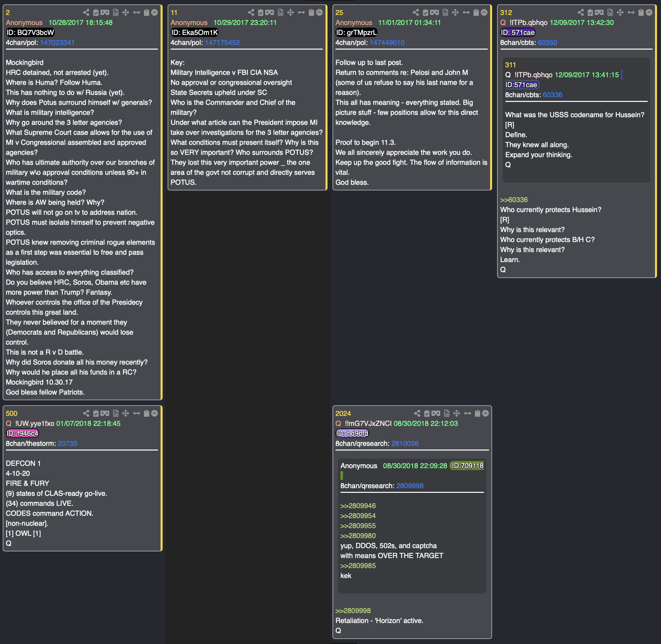The image size is (661, 644).
Task: Click move arrows icon on post 500
Action: (x=126, y=413)
